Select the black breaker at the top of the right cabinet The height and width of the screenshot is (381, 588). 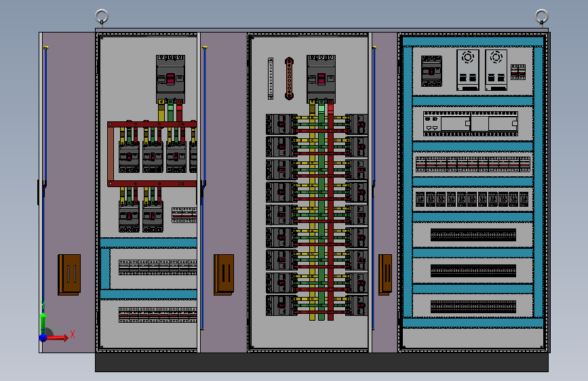431,71
